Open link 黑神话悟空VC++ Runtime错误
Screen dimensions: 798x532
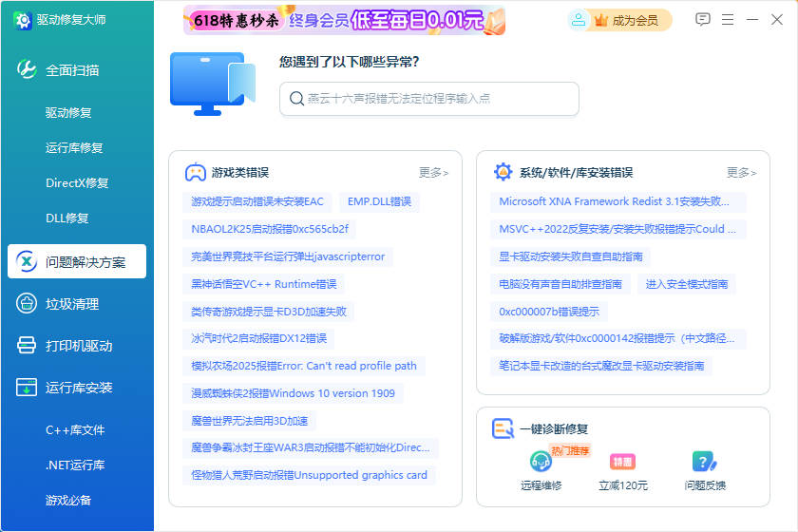[x=264, y=284]
